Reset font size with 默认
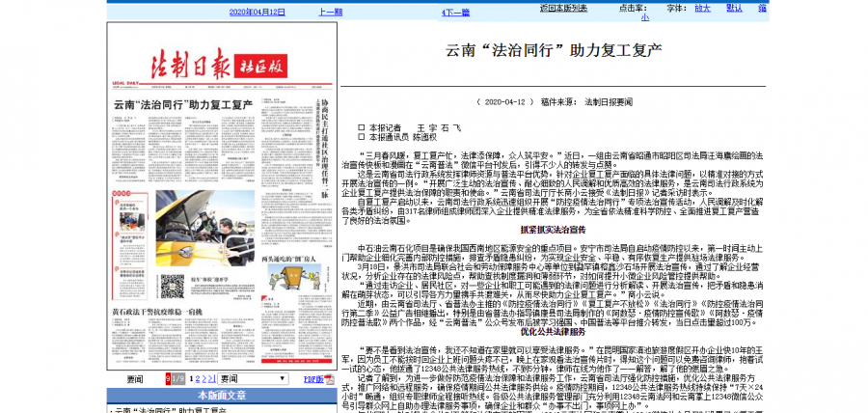 tap(734, 9)
